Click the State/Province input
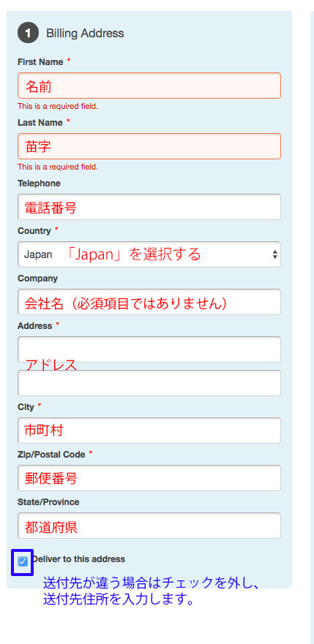The height and width of the screenshot is (644, 314). (x=149, y=526)
